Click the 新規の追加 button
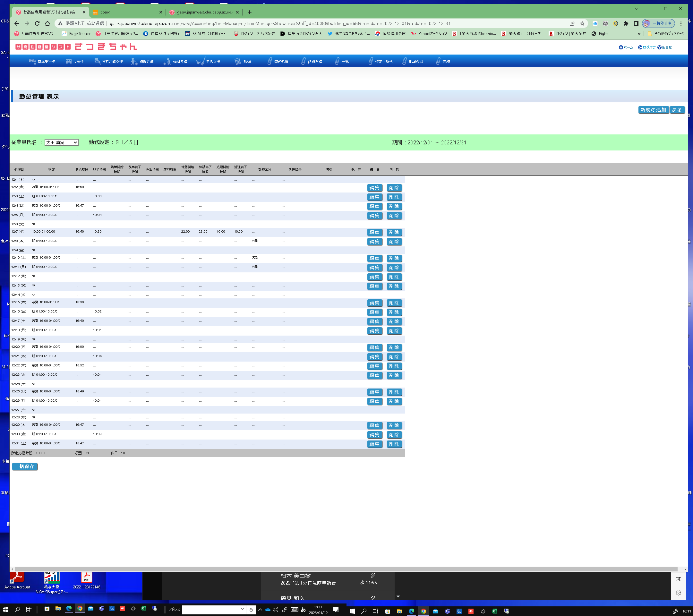 653,110
